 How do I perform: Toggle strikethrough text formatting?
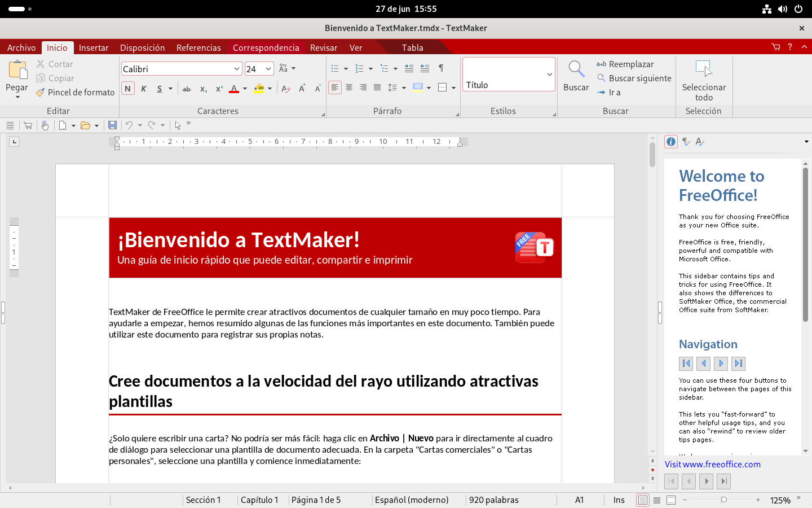tap(187, 89)
